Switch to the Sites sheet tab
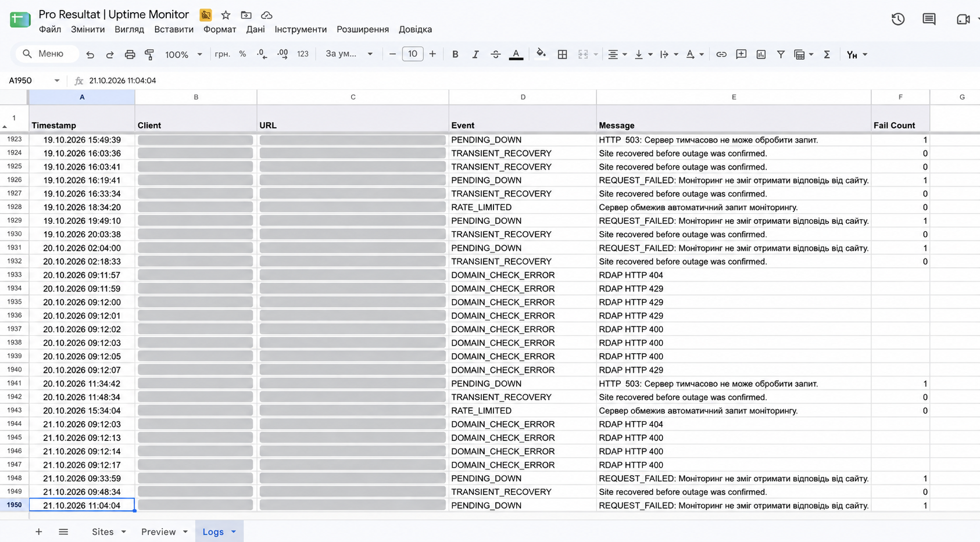 (x=102, y=532)
